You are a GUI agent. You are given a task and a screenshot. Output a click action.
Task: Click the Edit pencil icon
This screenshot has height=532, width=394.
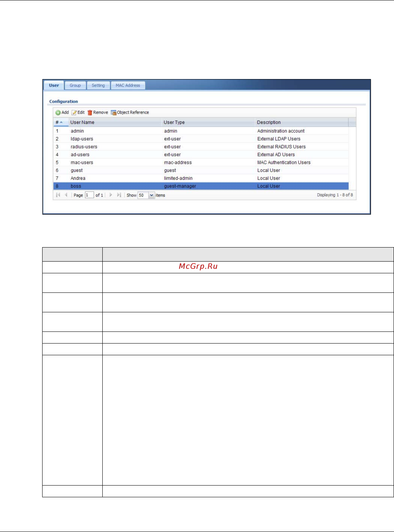pyautogui.click(x=74, y=113)
